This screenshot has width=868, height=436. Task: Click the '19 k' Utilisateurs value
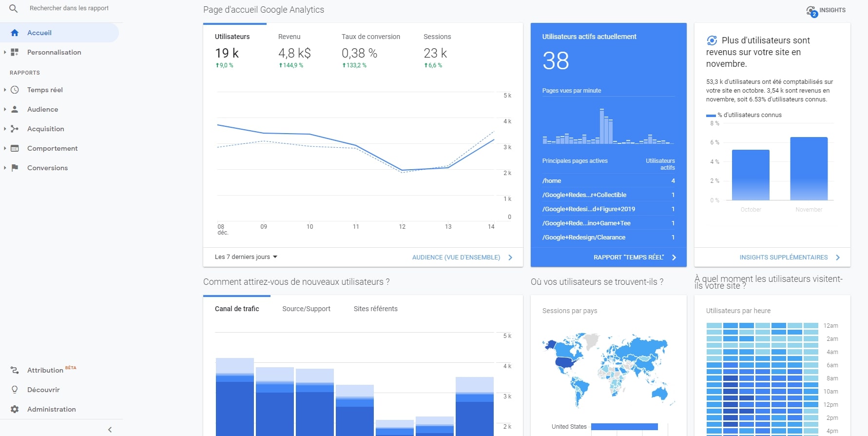227,53
